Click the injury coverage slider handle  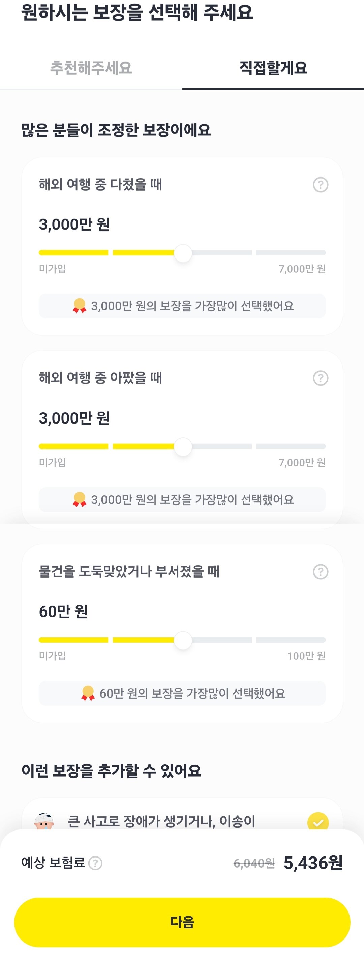click(x=183, y=253)
